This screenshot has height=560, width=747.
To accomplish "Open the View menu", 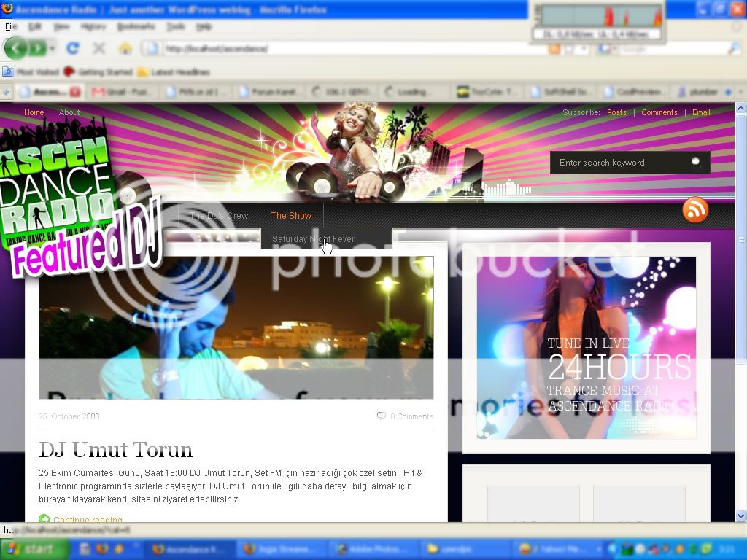I will click(61, 26).
